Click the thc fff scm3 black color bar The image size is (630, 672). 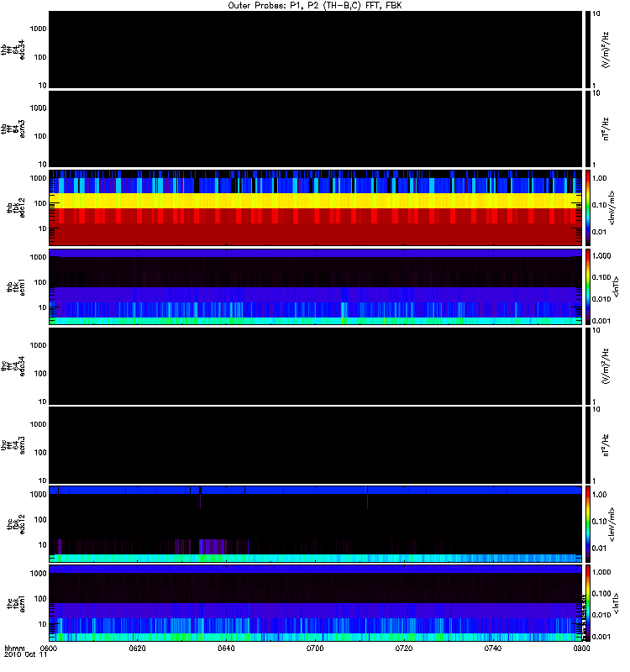point(588,445)
